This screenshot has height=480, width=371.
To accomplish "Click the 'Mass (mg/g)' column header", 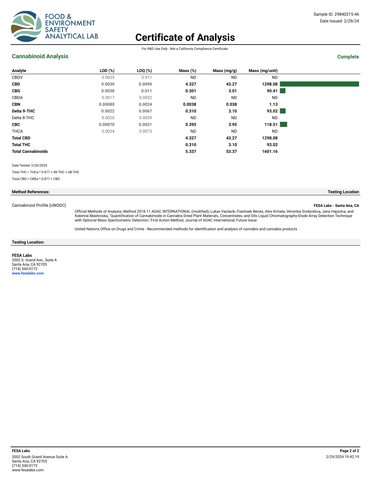I will point(225,71).
